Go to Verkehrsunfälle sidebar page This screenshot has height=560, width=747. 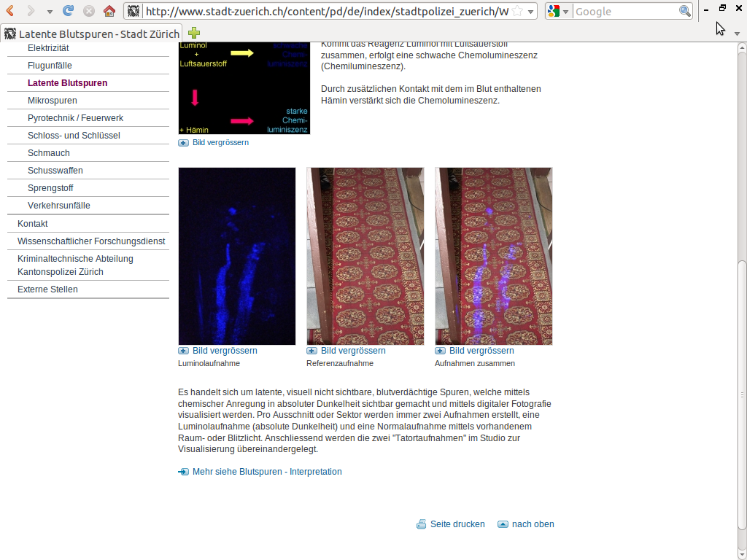[x=58, y=206]
